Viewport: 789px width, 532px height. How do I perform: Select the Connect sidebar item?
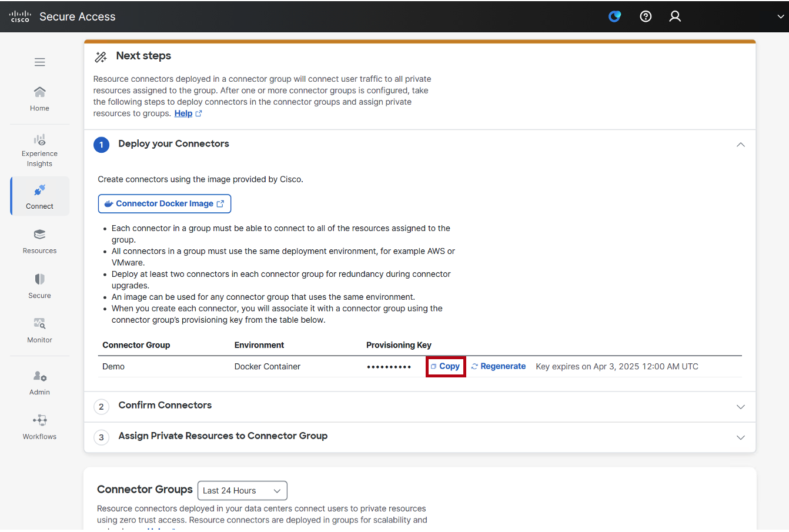coord(39,196)
